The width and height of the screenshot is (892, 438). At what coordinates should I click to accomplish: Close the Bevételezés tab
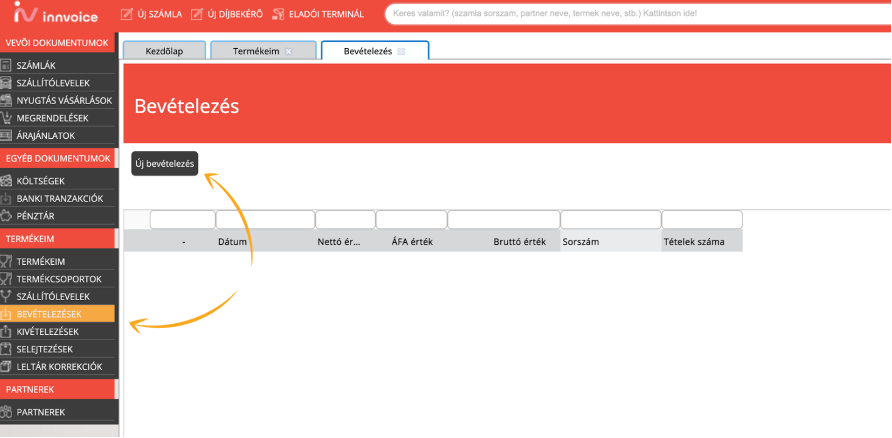click(401, 51)
